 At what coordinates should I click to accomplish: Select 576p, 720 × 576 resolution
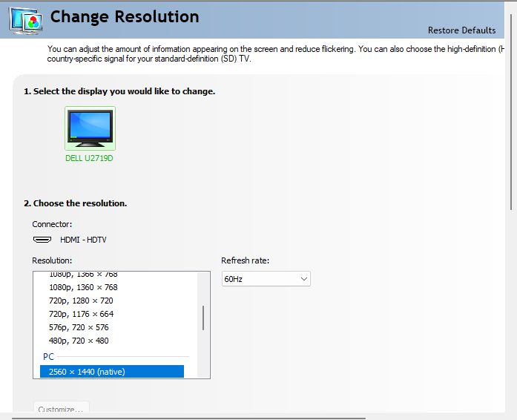click(79, 327)
